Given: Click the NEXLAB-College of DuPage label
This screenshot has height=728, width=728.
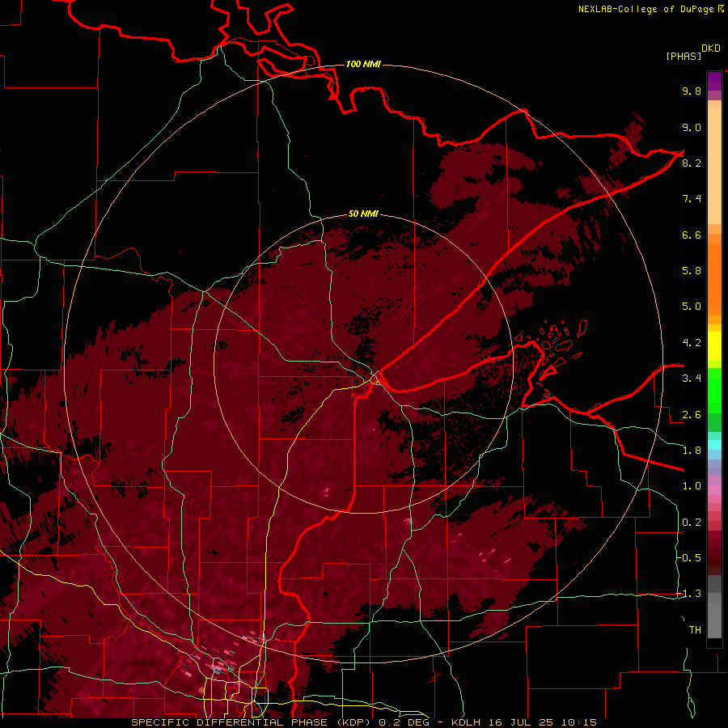Looking at the screenshot, I should (x=645, y=9).
